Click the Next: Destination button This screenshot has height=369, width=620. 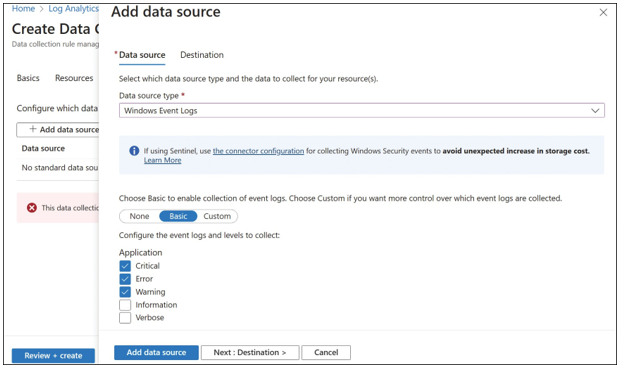pyautogui.click(x=250, y=352)
